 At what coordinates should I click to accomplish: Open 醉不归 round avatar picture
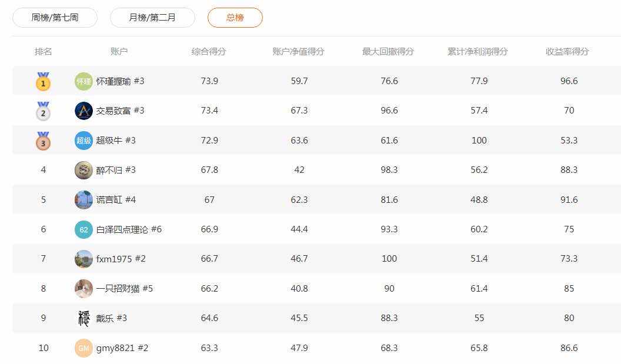[x=84, y=170]
